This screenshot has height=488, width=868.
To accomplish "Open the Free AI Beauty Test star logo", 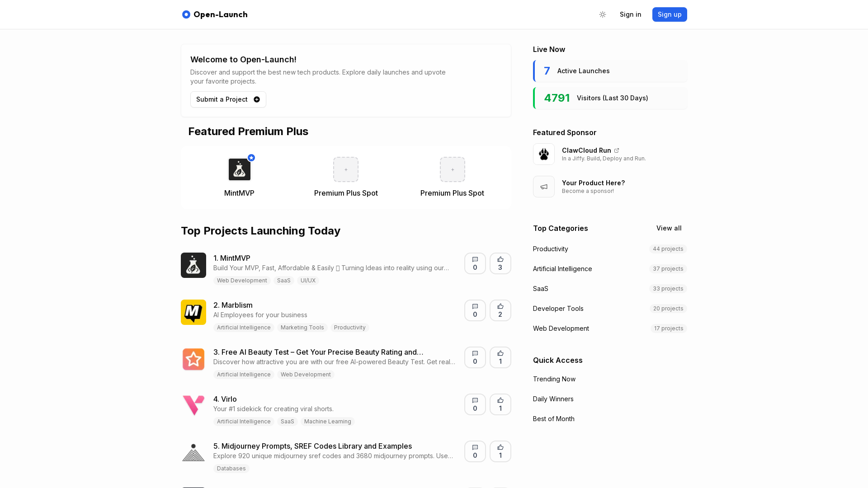I will coord(193,359).
